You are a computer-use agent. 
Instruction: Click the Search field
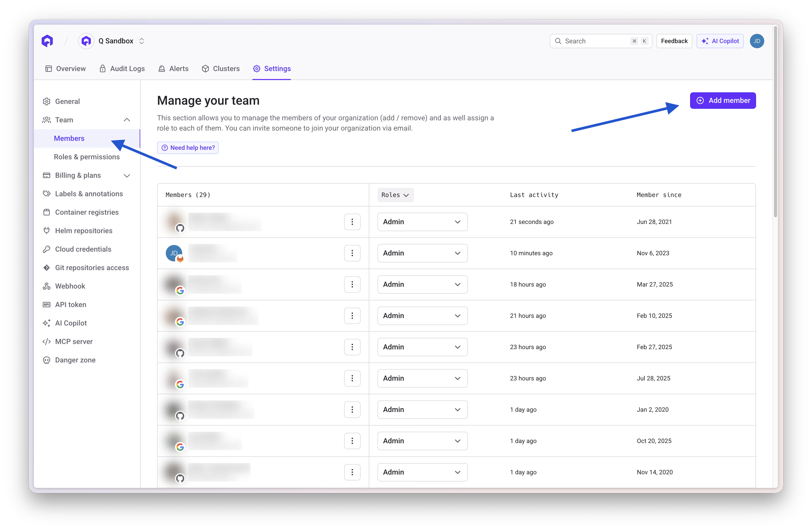click(601, 41)
